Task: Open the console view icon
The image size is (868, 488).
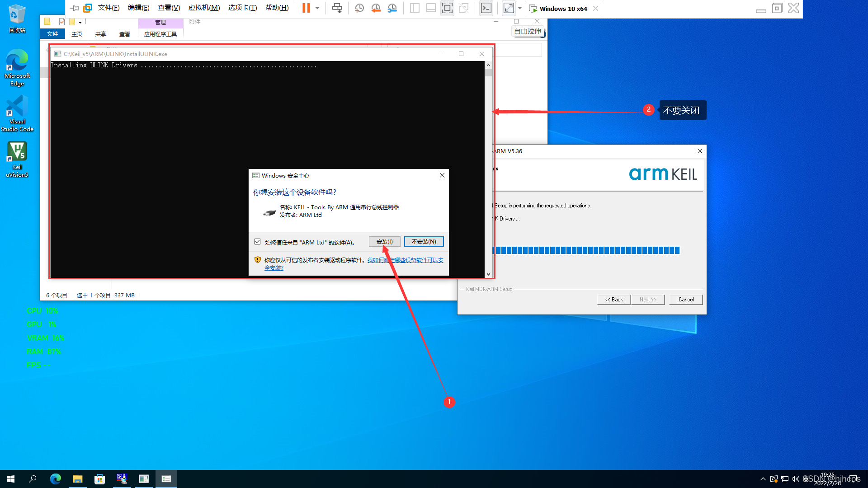Action: point(486,8)
